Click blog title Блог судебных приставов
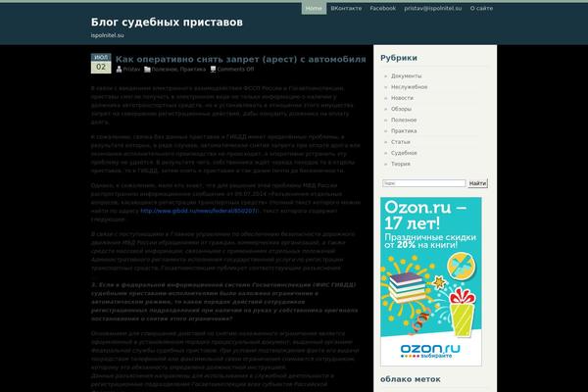 167,23
